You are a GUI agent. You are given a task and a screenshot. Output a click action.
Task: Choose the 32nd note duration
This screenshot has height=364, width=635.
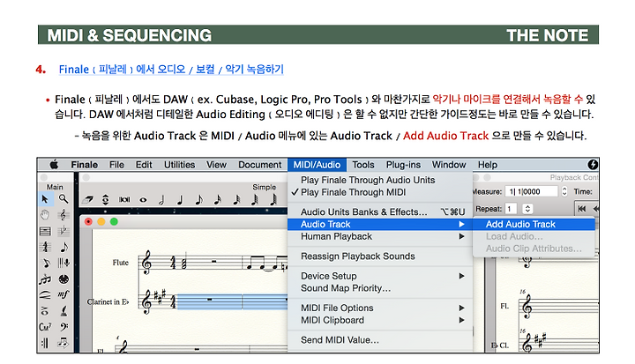[236, 199]
